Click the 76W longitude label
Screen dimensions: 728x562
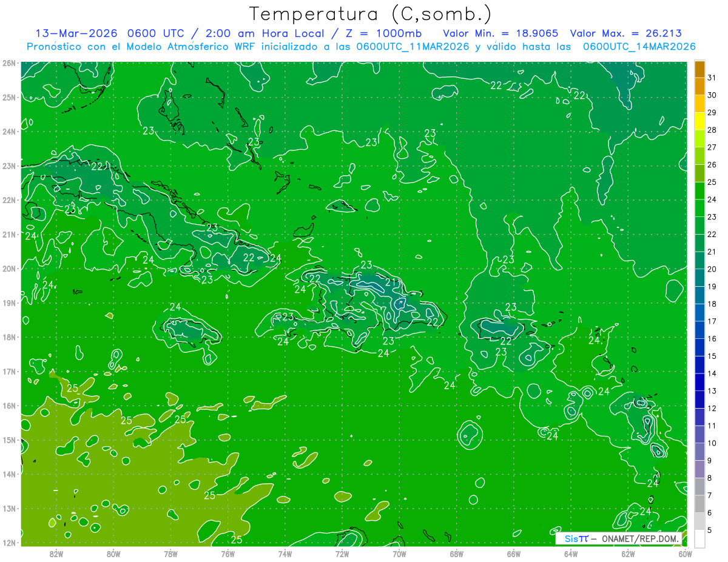[228, 554]
